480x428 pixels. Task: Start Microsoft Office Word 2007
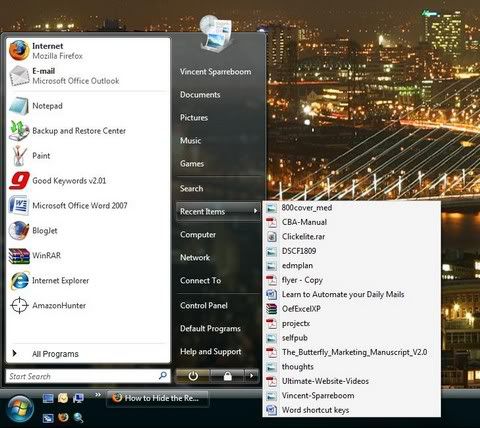88,205
